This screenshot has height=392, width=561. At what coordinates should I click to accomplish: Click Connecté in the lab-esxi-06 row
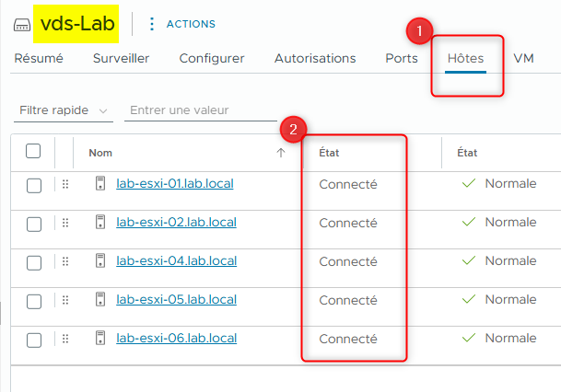point(348,339)
